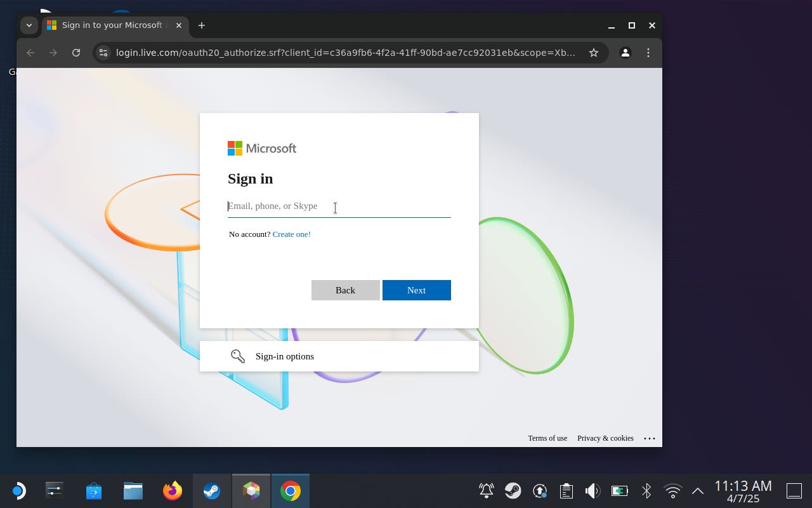Open the notifications bell in system tray
The image size is (812, 508).
pos(487,491)
